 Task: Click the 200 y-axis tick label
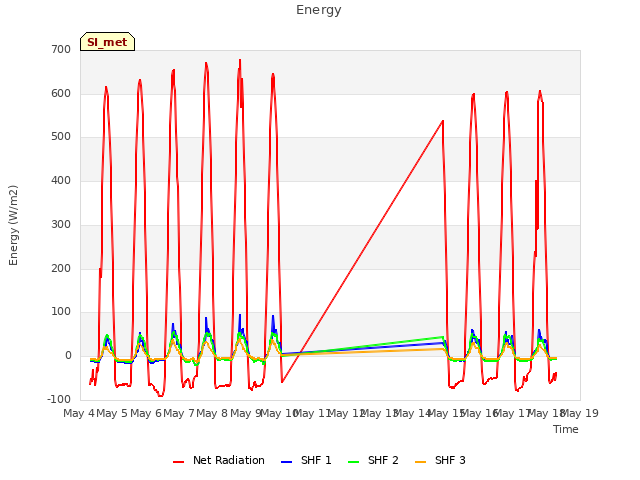61,269
